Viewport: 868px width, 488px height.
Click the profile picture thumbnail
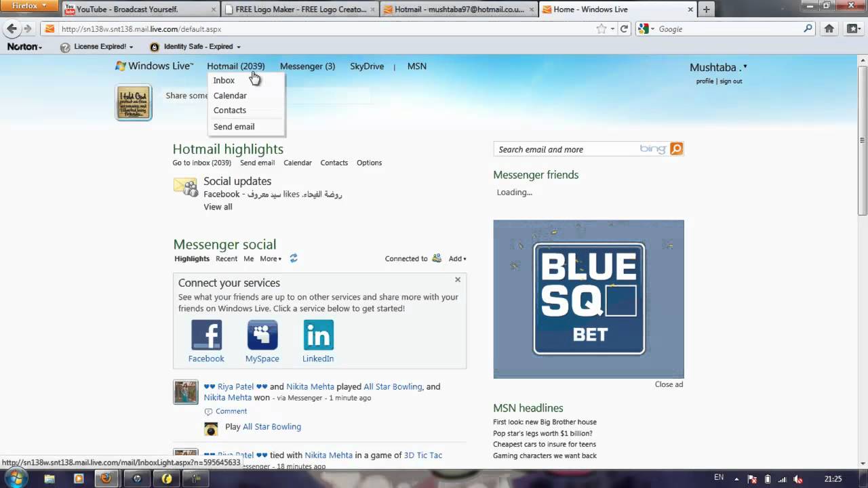click(x=134, y=102)
